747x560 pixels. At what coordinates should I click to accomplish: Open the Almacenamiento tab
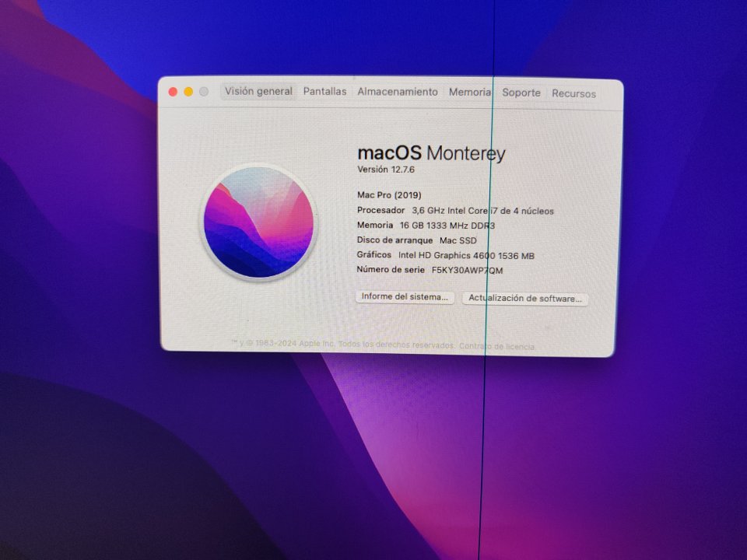click(398, 92)
